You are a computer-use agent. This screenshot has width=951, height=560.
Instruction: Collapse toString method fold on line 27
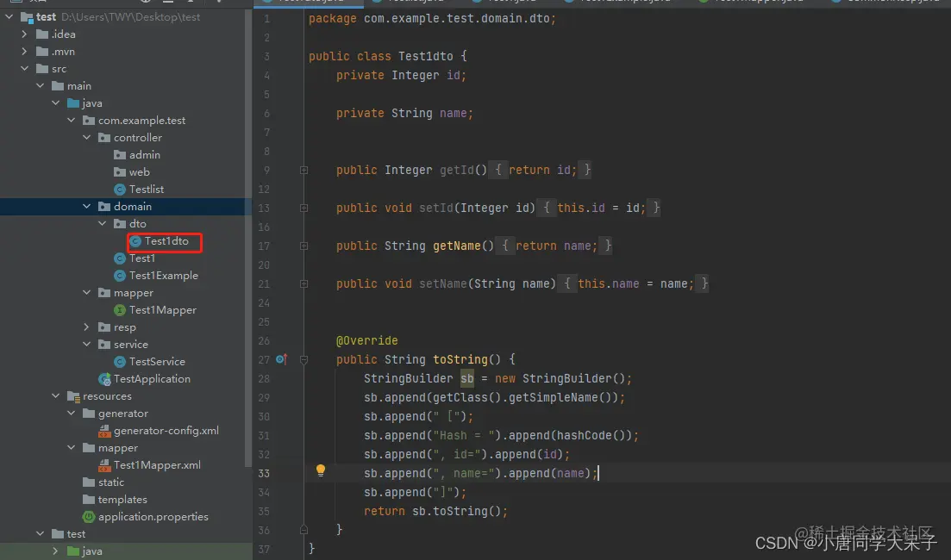pos(303,360)
